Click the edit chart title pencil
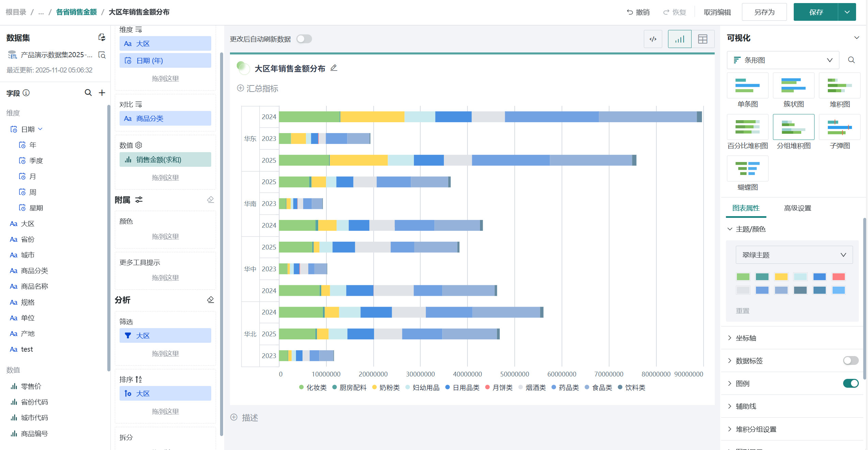Viewport: 868px width, 450px height. (334, 68)
